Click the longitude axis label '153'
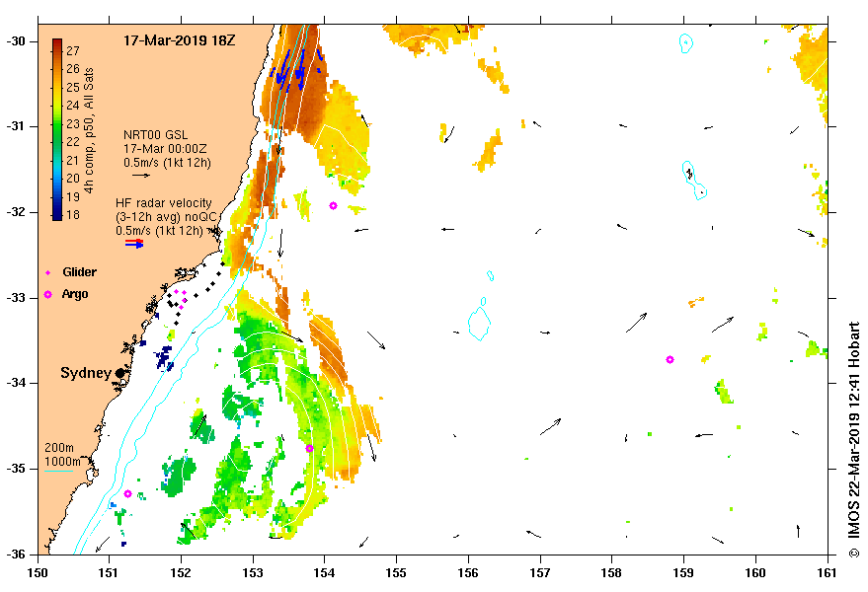 [x=253, y=572]
